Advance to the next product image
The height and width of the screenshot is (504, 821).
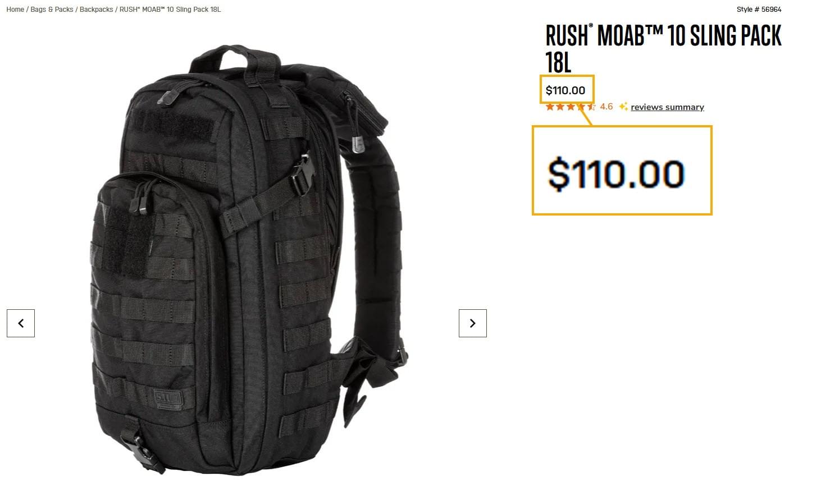[473, 323]
